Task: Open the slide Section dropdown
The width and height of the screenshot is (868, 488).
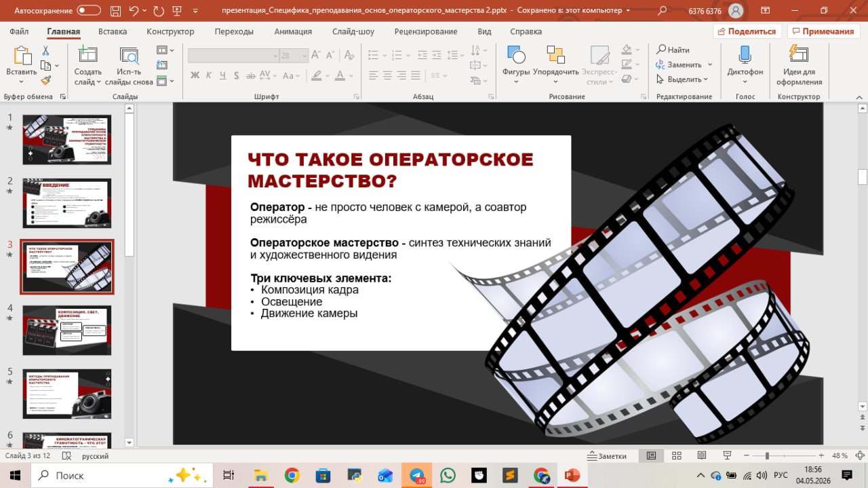Action: [164, 81]
